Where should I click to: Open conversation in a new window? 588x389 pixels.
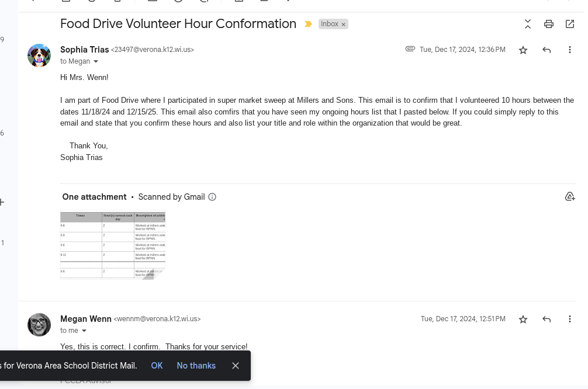570,24
